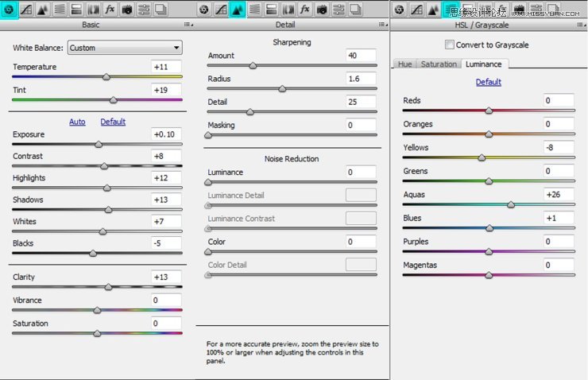Click the Aquas luminance slider handle
The height and width of the screenshot is (380, 588).
click(511, 204)
